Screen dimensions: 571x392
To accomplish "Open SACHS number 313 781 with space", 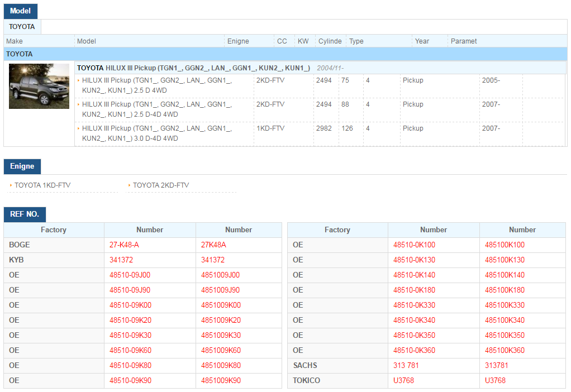I will 406,365.
